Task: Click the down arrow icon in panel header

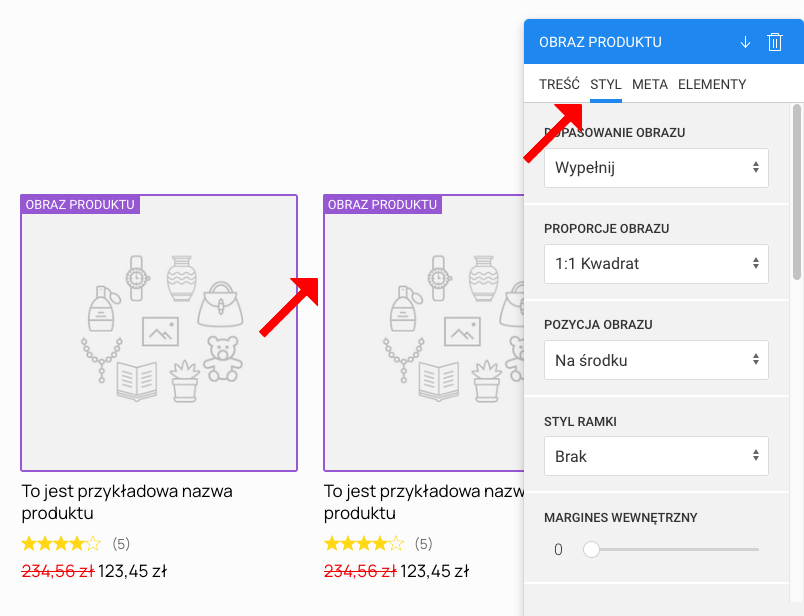Action: pos(744,42)
